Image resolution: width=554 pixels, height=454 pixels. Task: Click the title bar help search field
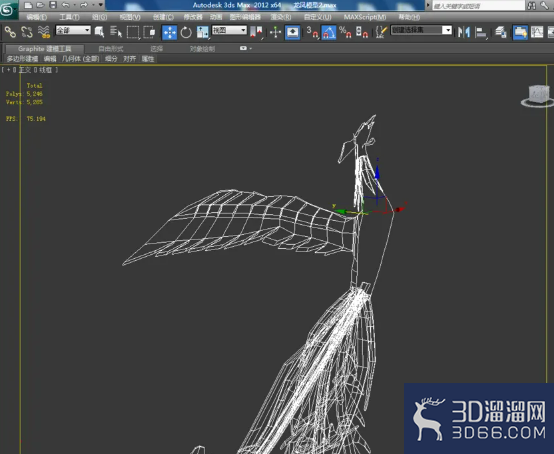click(x=478, y=5)
